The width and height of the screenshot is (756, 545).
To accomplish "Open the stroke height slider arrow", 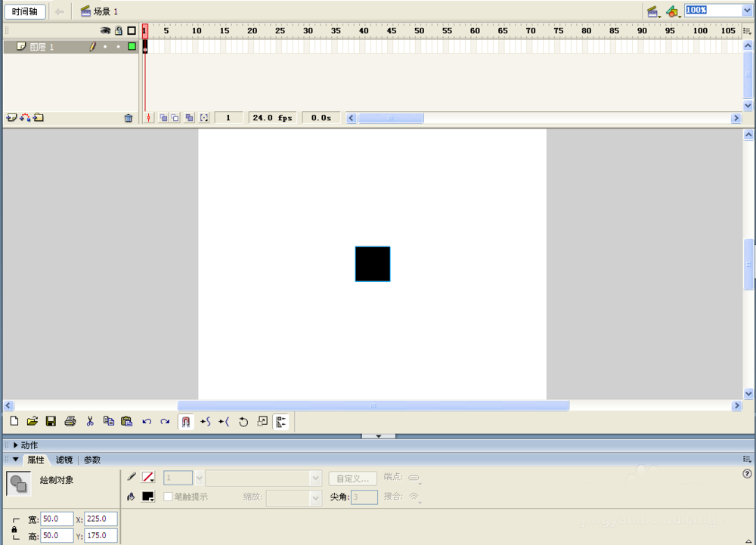I will coord(199,478).
